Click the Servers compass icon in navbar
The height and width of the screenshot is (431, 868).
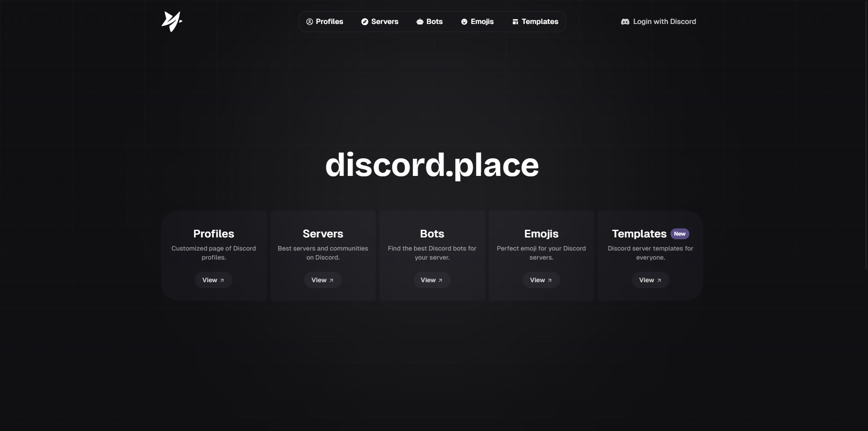pos(365,22)
